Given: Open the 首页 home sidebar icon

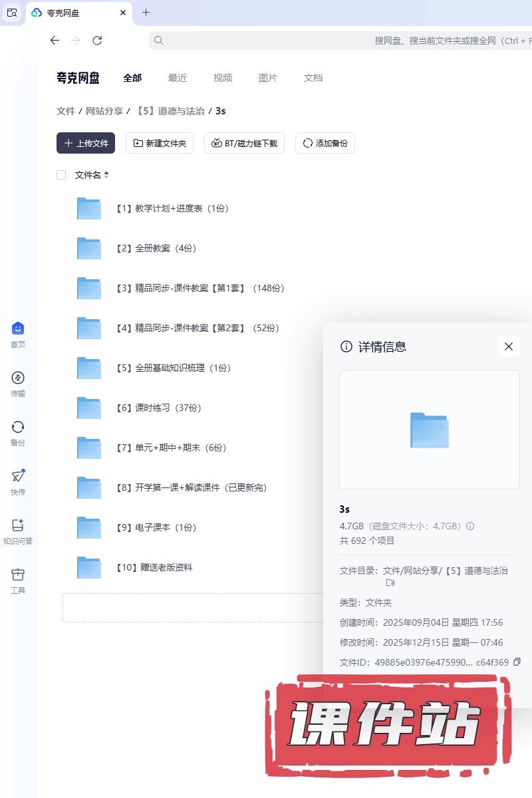Looking at the screenshot, I should pyautogui.click(x=18, y=329).
